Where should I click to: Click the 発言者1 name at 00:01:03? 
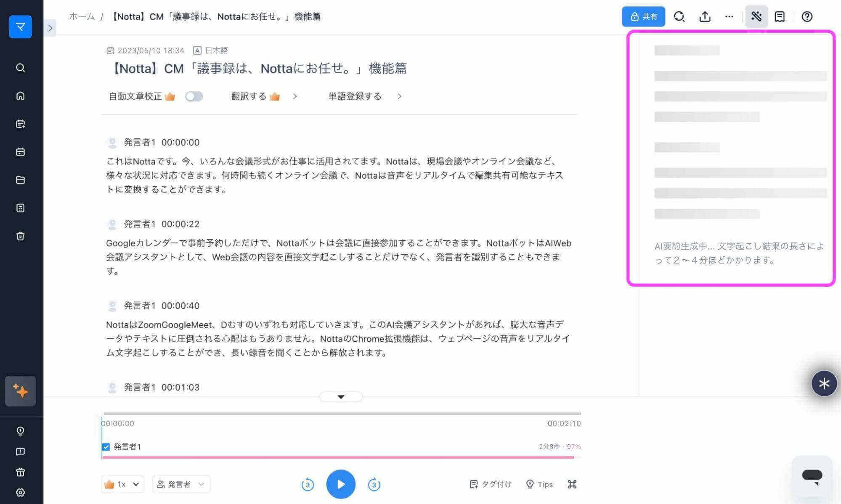[139, 387]
